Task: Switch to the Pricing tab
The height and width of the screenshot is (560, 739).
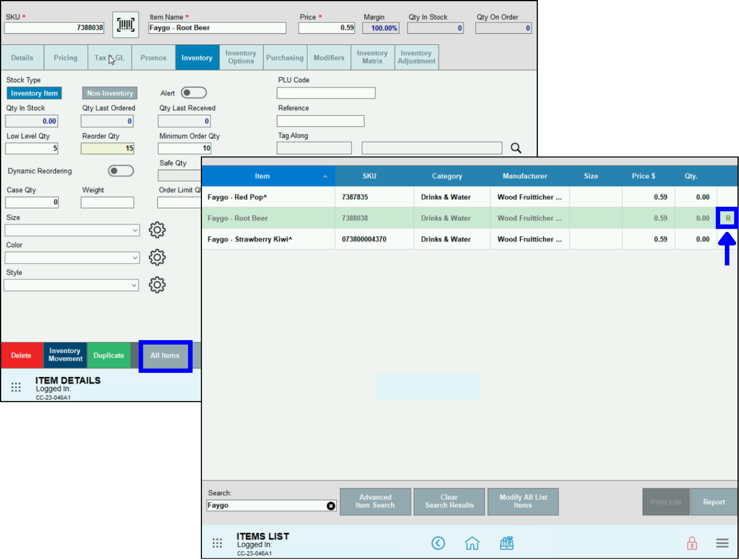Action: click(x=66, y=57)
